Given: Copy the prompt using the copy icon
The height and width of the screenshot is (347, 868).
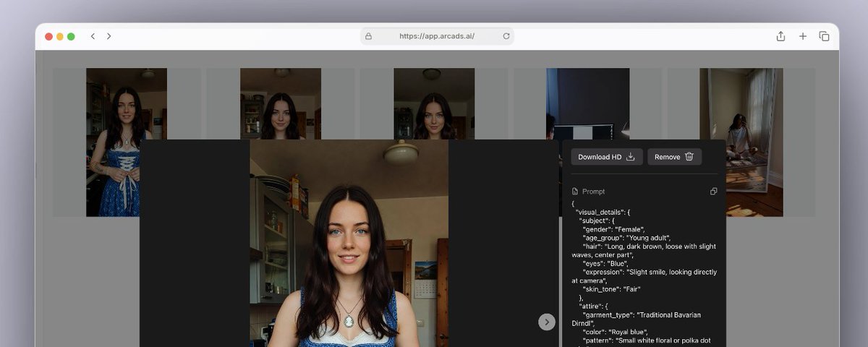Looking at the screenshot, I should tap(714, 192).
